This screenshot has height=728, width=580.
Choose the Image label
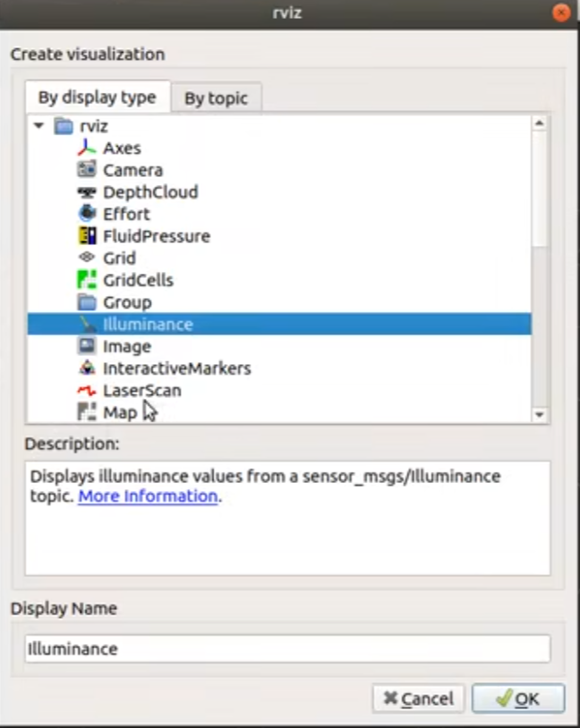coord(127,346)
